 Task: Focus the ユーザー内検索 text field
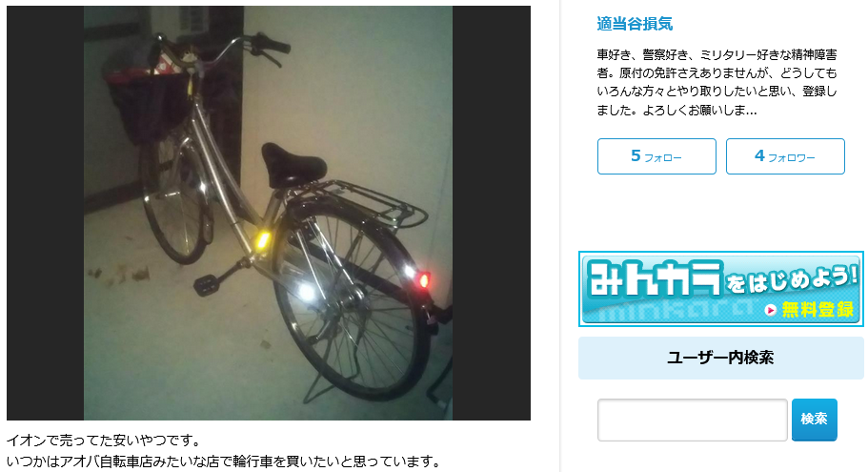(x=692, y=420)
